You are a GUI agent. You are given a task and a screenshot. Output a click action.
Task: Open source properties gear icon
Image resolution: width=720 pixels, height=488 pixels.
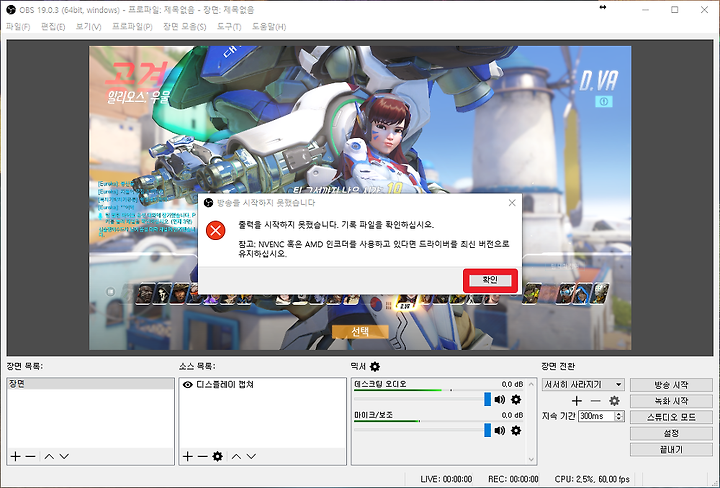point(218,456)
